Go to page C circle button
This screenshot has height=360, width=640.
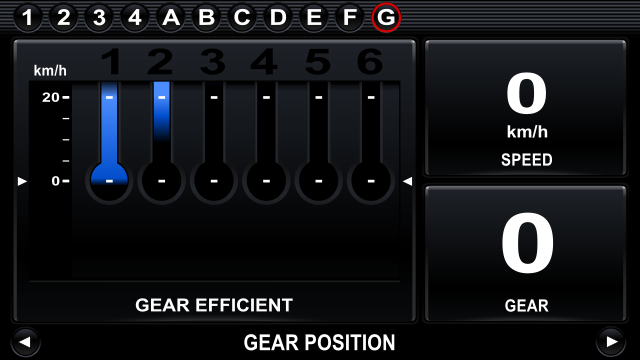tap(242, 18)
